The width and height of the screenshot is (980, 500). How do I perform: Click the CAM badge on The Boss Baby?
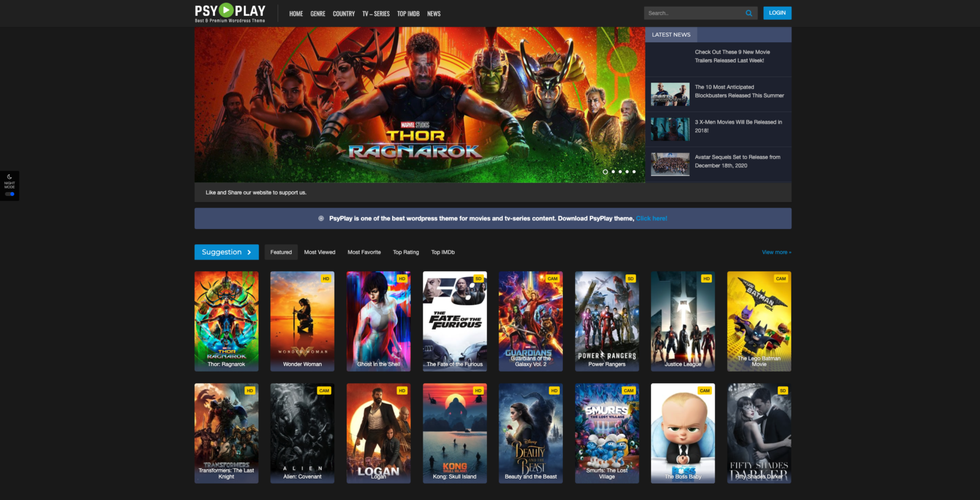tap(704, 390)
